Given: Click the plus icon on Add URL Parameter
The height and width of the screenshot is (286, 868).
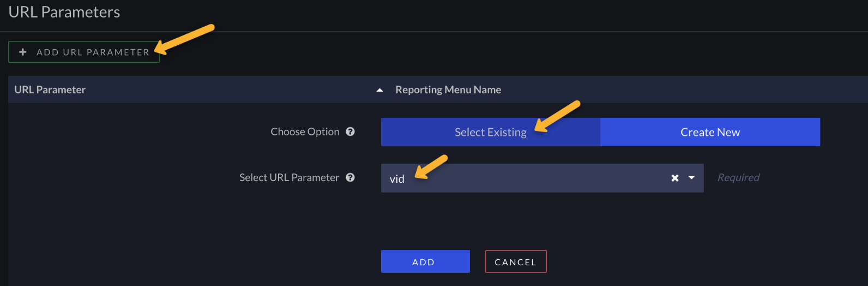Looking at the screenshot, I should point(23,52).
